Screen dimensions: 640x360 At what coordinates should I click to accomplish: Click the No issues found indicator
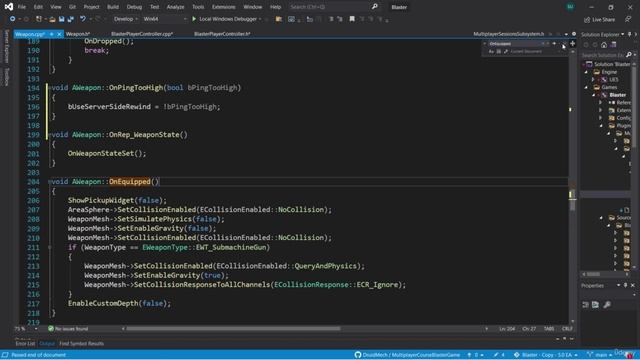pos(68,329)
